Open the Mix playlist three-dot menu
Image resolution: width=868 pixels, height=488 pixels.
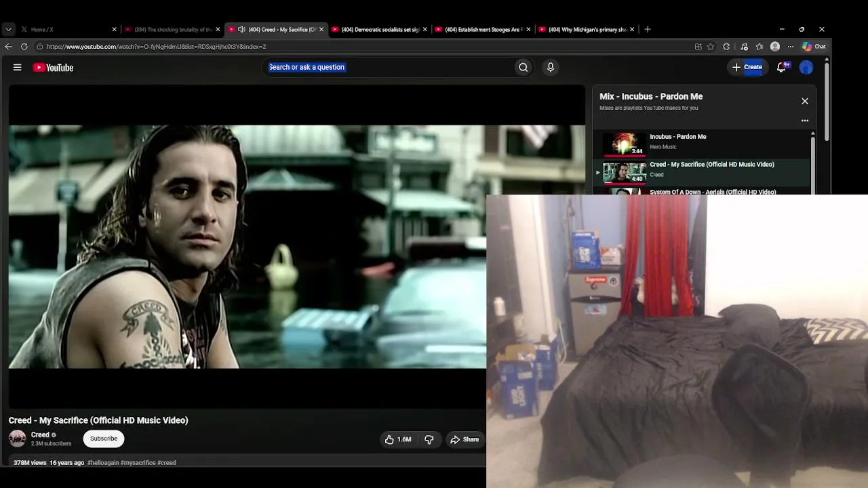click(805, 121)
